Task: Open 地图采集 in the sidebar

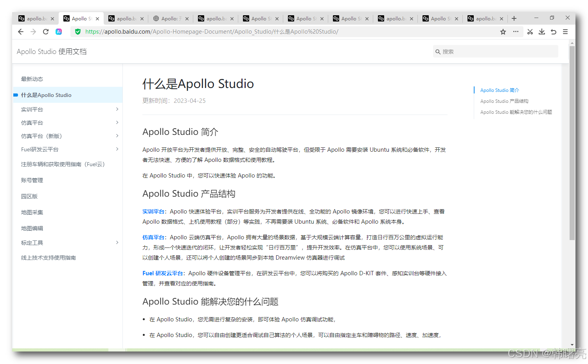Action: 32,212
